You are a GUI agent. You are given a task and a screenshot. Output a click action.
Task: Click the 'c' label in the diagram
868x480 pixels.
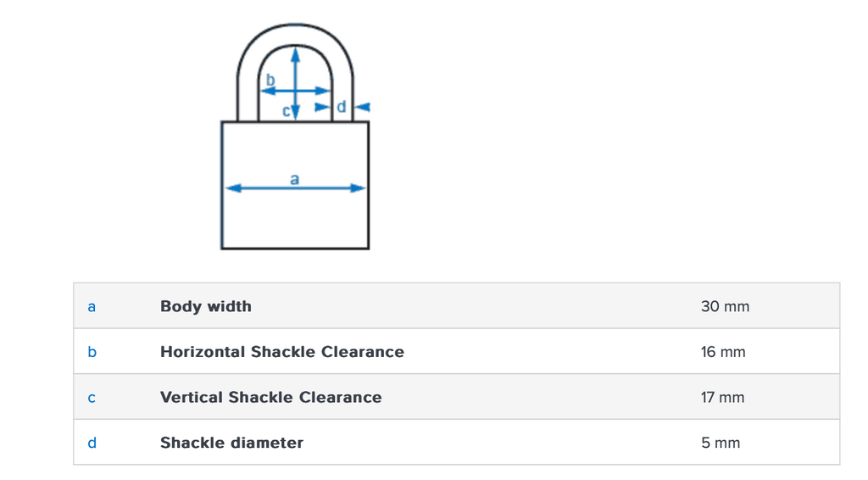click(x=287, y=111)
